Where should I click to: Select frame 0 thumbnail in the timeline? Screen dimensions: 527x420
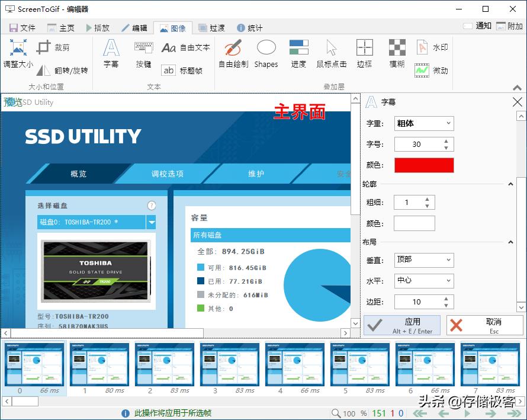34,364
